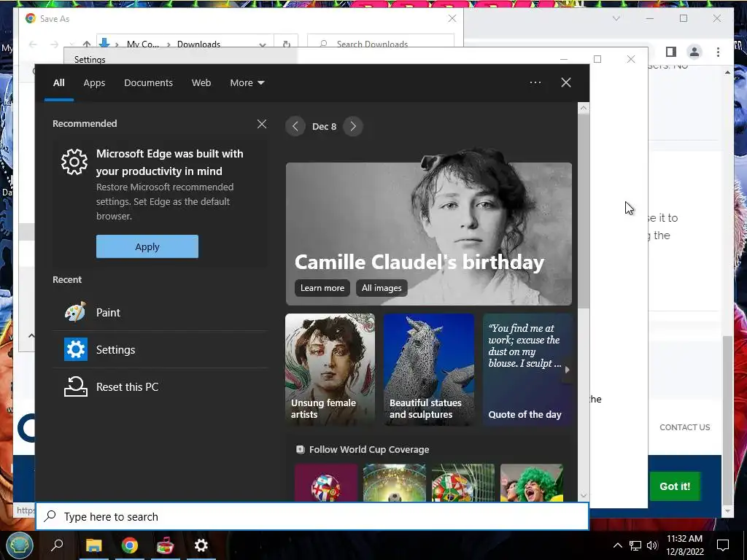
Task: Open Google Chrome from the taskbar
Action: pyautogui.click(x=130, y=545)
